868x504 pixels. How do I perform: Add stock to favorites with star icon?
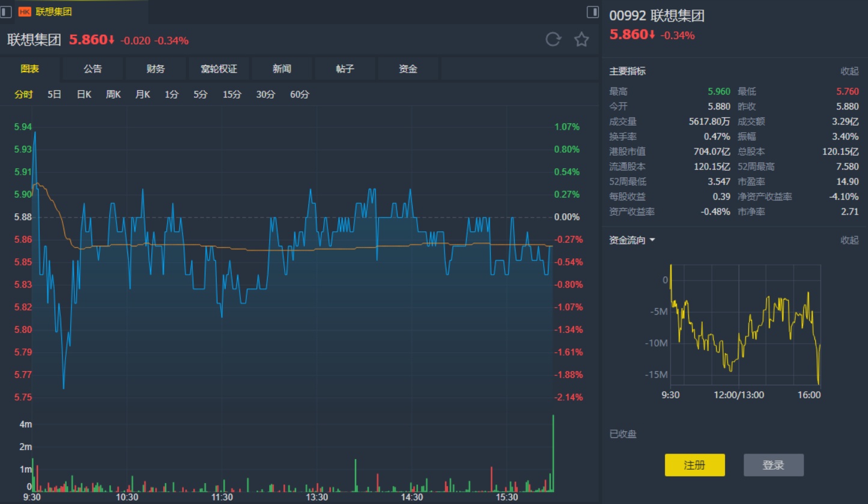tap(581, 40)
